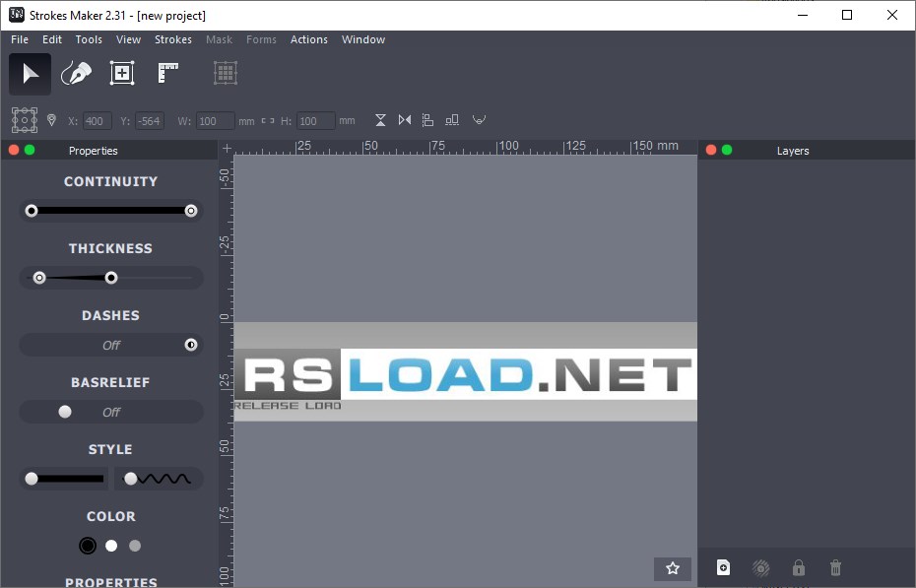This screenshot has width=916, height=588.
Task: Select the straight line style
Action: (x=64, y=479)
